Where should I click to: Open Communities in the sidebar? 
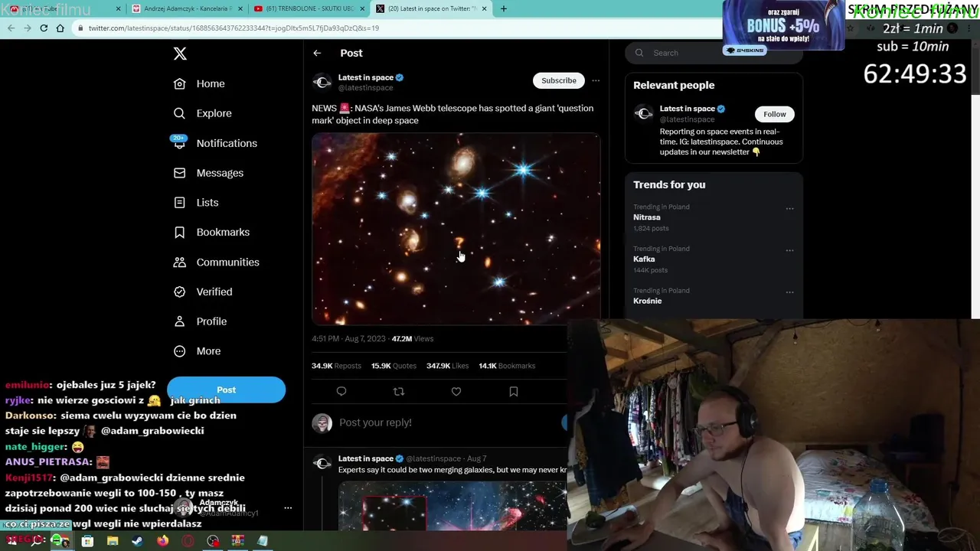[x=216, y=262]
